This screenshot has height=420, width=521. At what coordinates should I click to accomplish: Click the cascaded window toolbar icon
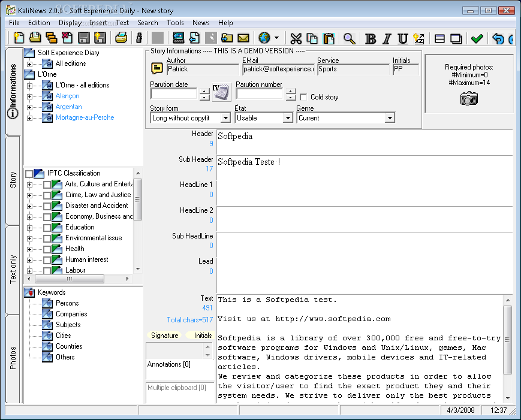click(456, 38)
